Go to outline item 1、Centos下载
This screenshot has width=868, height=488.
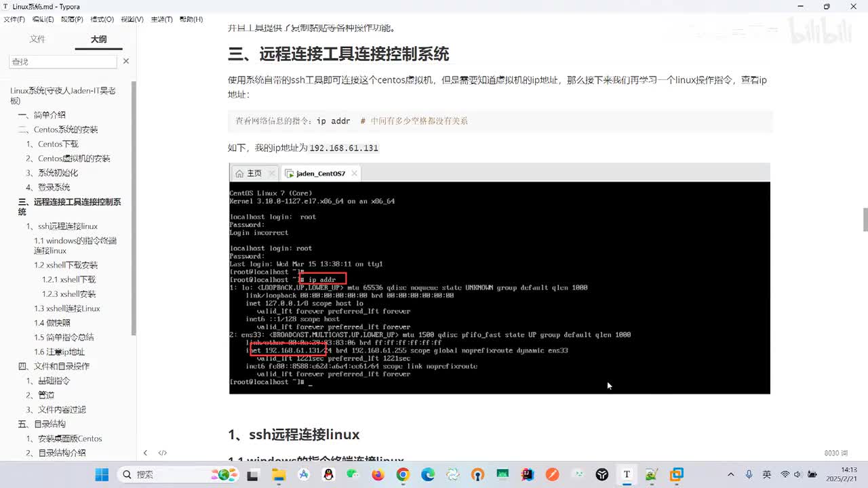pyautogui.click(x=52, y=144)
